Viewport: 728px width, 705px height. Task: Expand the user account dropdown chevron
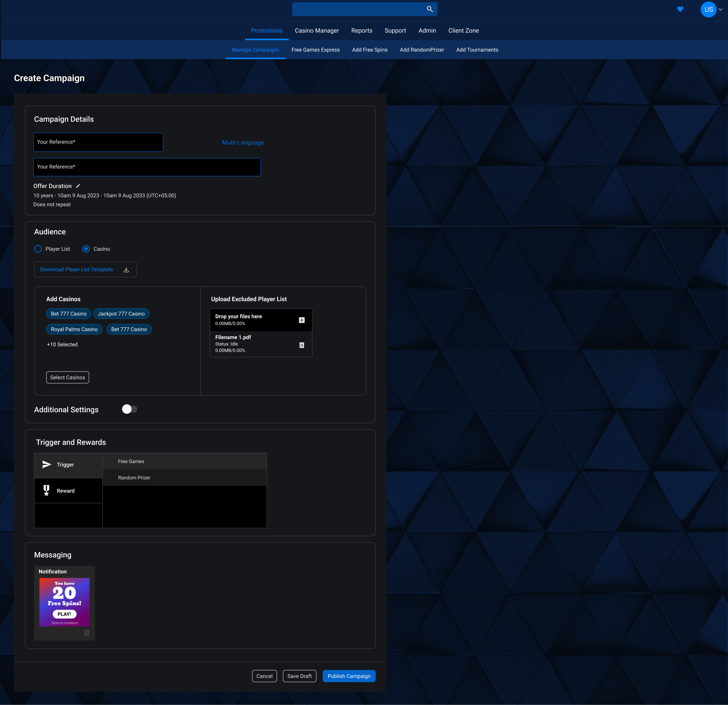click(720, 10)
